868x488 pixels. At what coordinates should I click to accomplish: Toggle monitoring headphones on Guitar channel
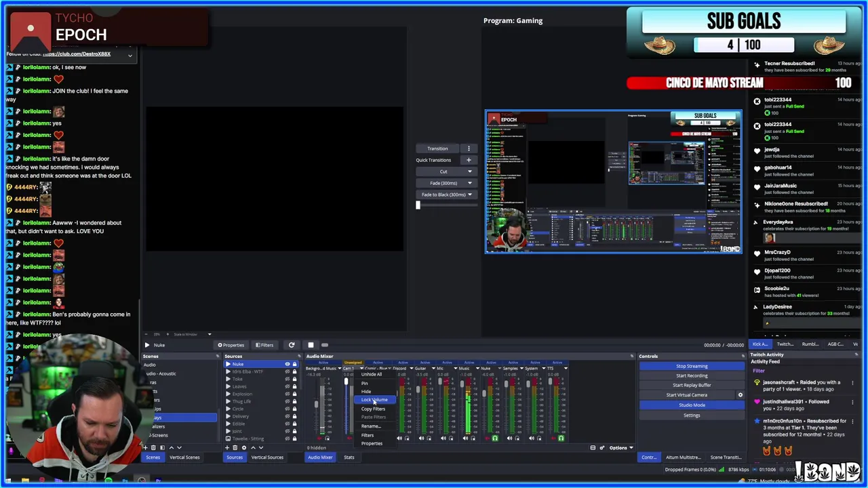pyautogui.click(x=429, y=438)
